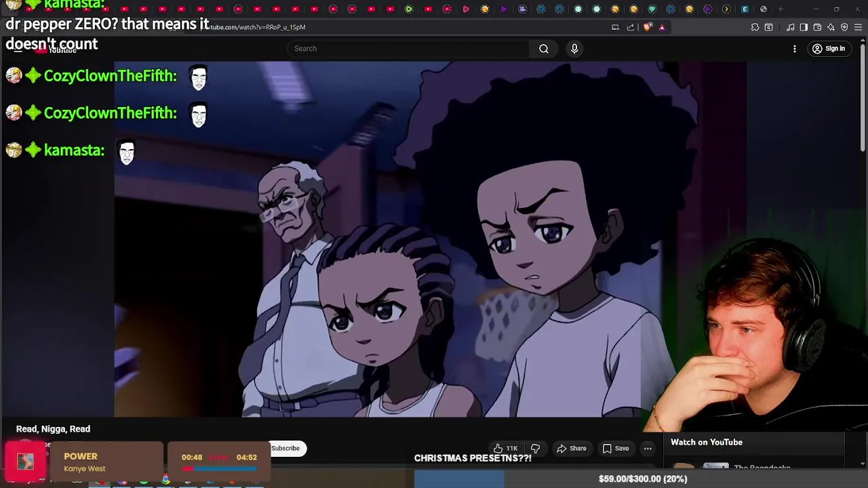
Task: Click the side-by-side search icon in toolbar
Action: (768, 27)
